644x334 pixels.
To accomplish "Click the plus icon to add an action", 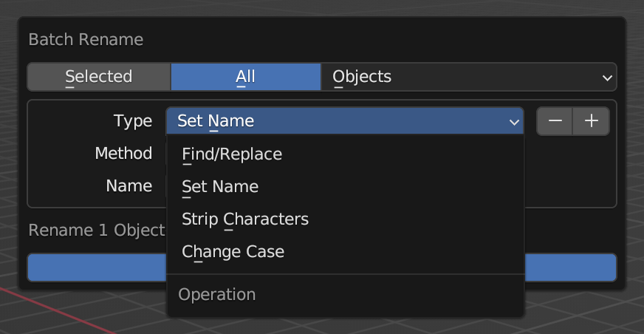I will 592,121.
